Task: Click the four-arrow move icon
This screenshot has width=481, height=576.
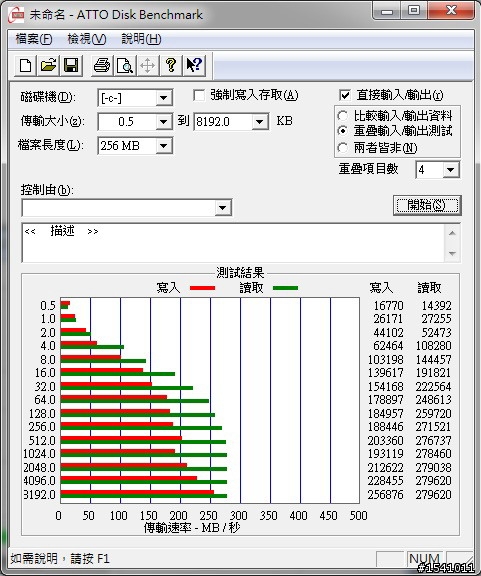Action: tap(147, 66)
